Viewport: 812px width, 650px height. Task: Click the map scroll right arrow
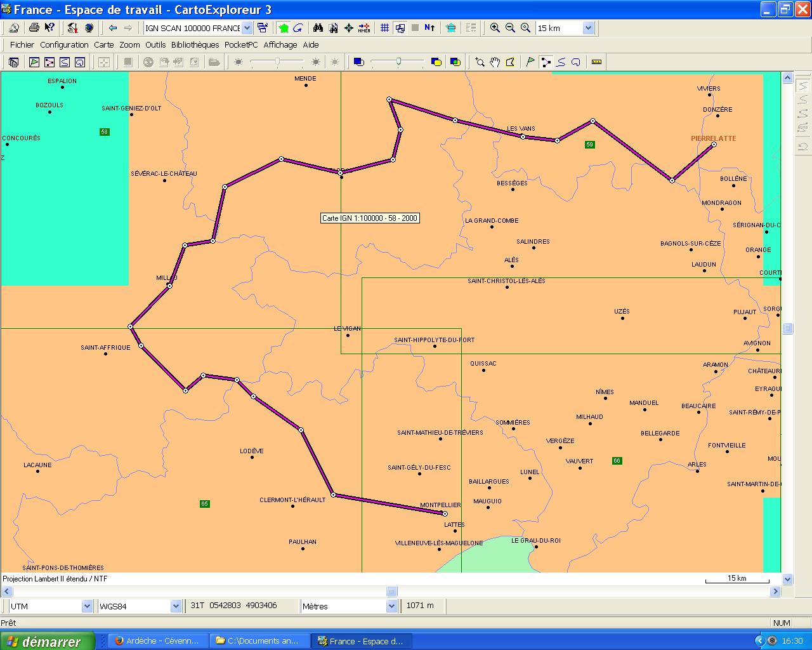tap(775, 592)
